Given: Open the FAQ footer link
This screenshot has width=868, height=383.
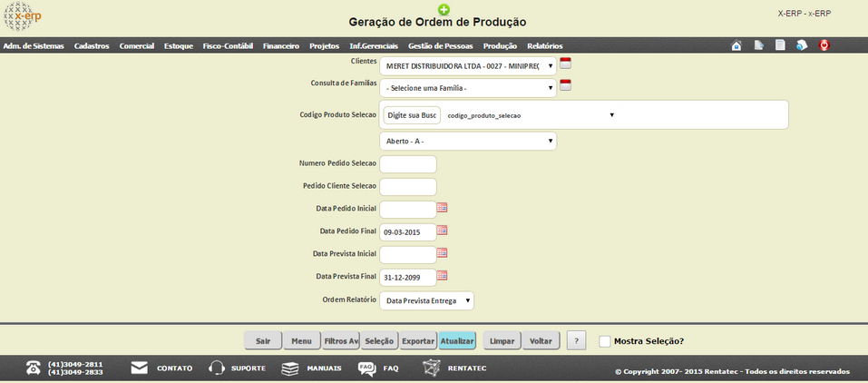Looking at the screenshot, I should [x=390, y=368].
